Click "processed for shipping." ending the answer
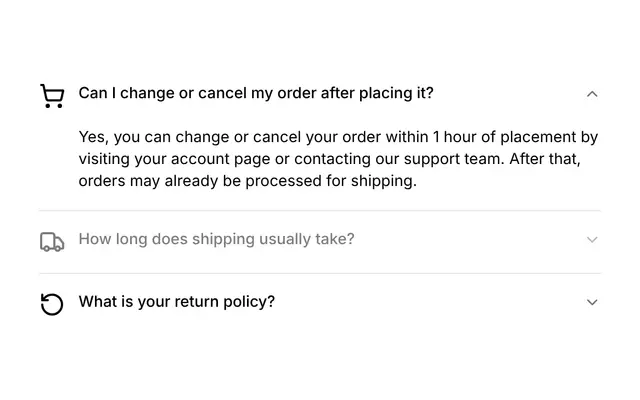This screenshot has height=400, width=640. click(331, 181)
